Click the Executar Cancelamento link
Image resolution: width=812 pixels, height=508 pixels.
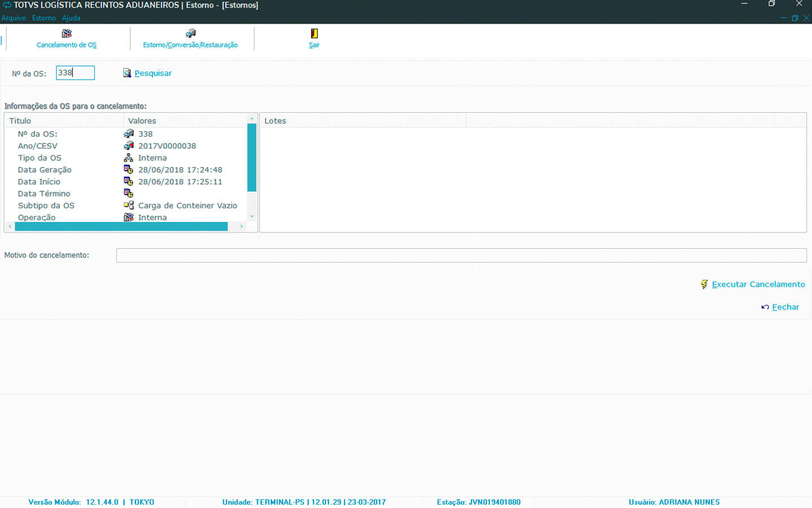click(x=758, y=284)
